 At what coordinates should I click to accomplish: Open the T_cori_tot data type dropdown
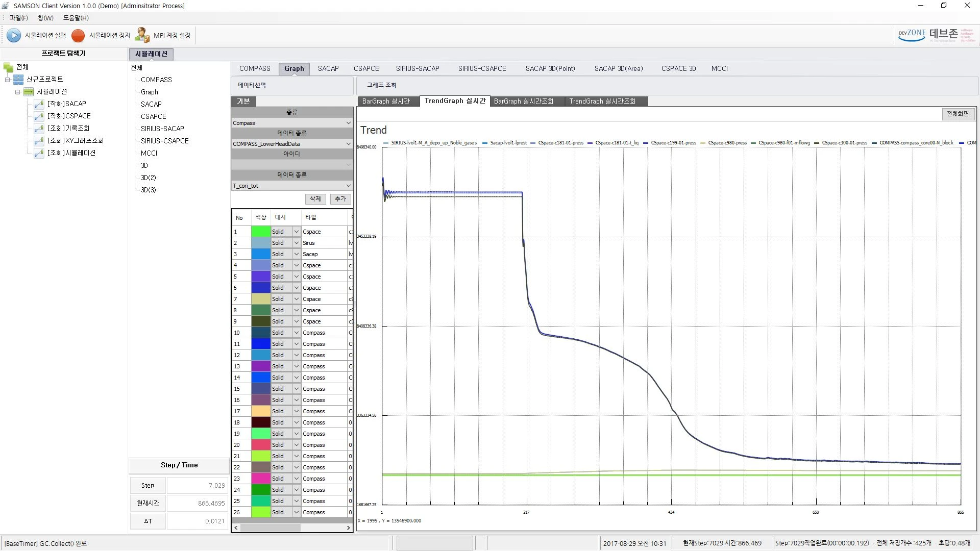[x=348, y=186]
